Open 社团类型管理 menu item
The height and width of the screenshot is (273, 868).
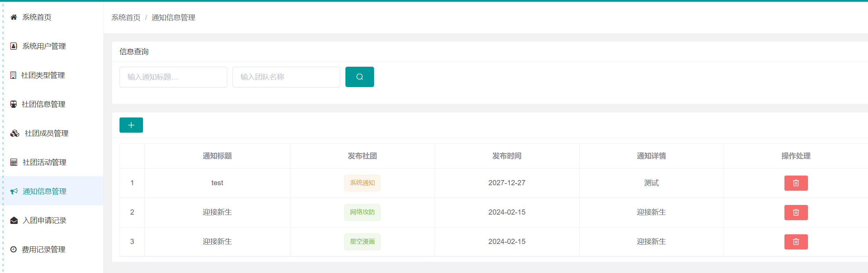coord(43,75)
